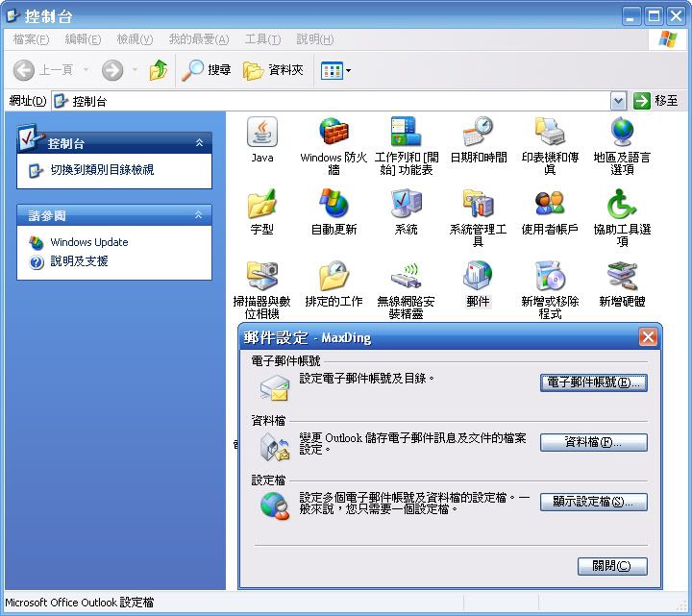Screen dimensions: 692x616
Task: Collapse the 控制台 sidebar panel
Action: coord(200,143)
